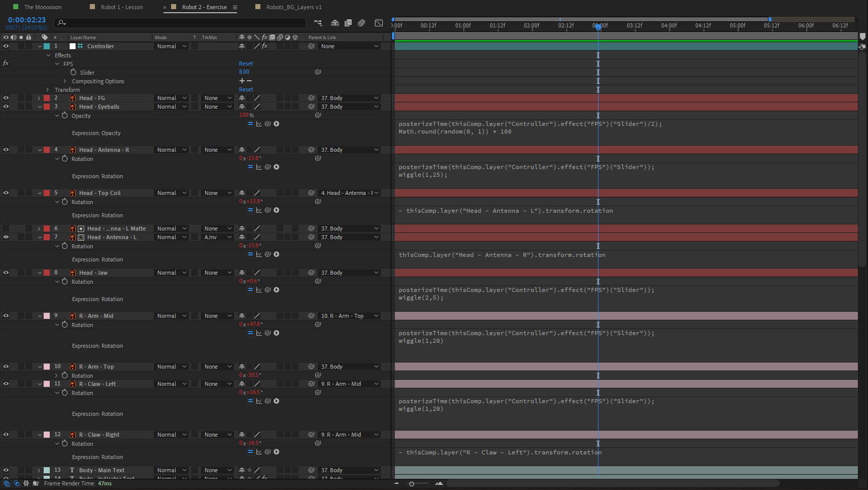Hide the R - Arm - Top layer
The width and height of the screenshot is (868, 490).
6,367
